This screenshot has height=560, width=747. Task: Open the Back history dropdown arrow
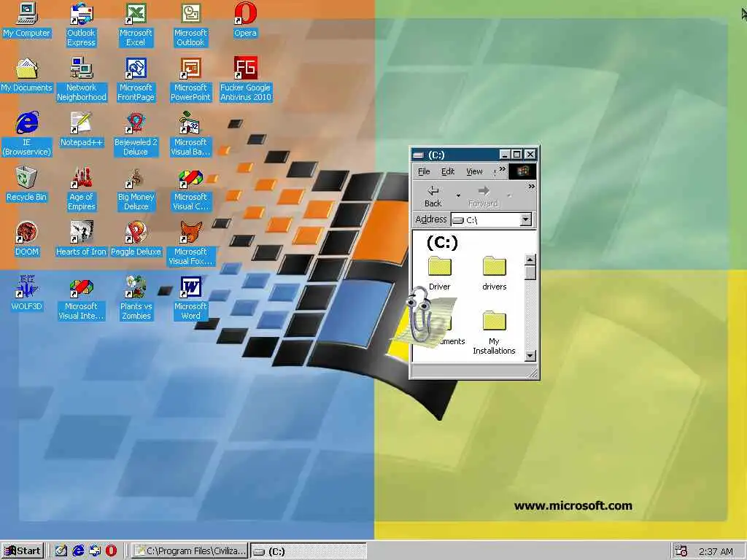458,195
